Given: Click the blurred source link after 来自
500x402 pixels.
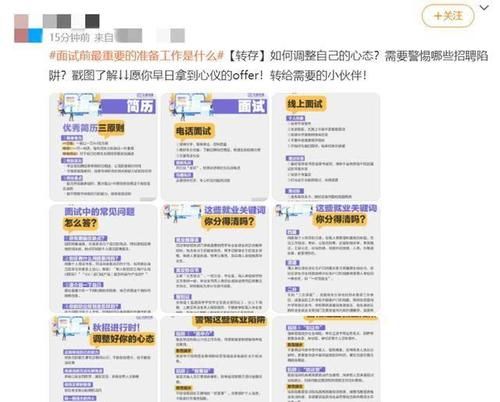Looking at the screenshot, I should pos(150,36).
